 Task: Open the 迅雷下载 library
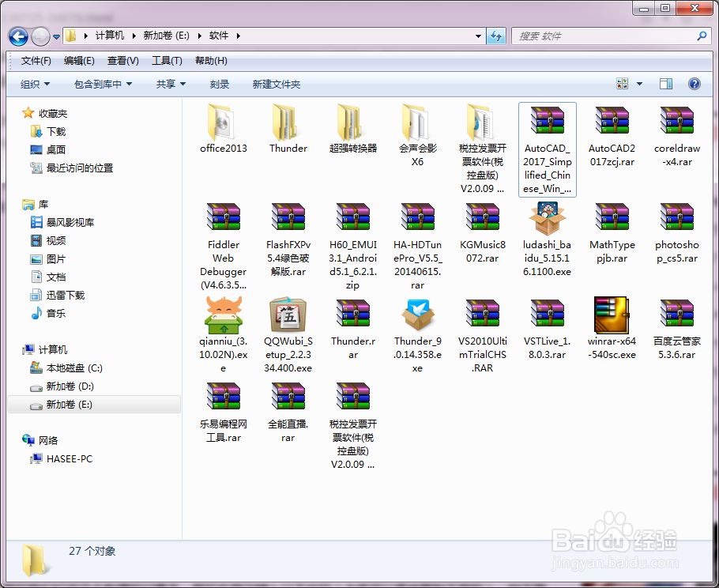coord(58,295)
